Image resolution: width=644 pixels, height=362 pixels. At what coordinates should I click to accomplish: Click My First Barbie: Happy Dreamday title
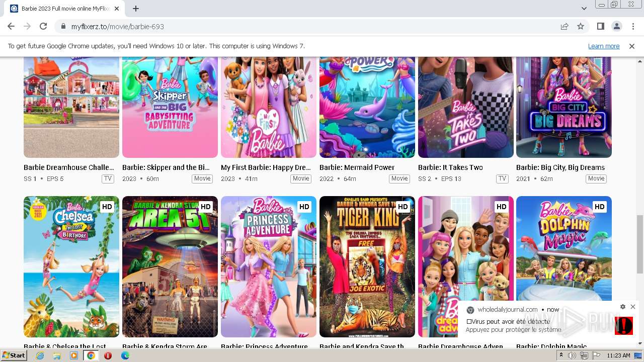(x=266, y=167)
